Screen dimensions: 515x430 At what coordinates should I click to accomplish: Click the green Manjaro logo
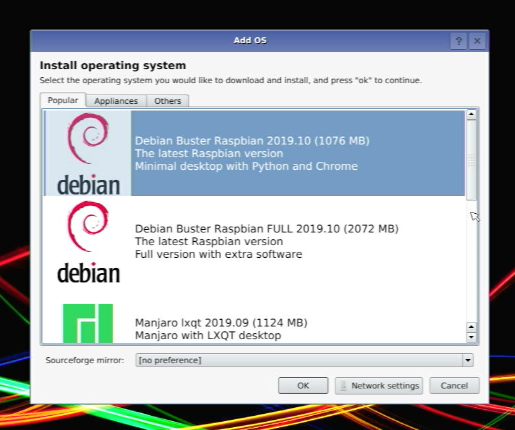click(88, 323)
